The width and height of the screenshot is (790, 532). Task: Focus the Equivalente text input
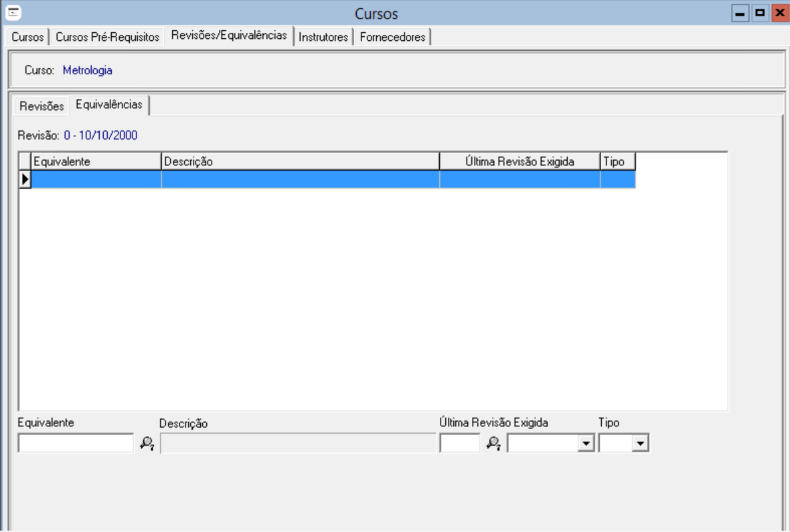click(x=76, y=443)
